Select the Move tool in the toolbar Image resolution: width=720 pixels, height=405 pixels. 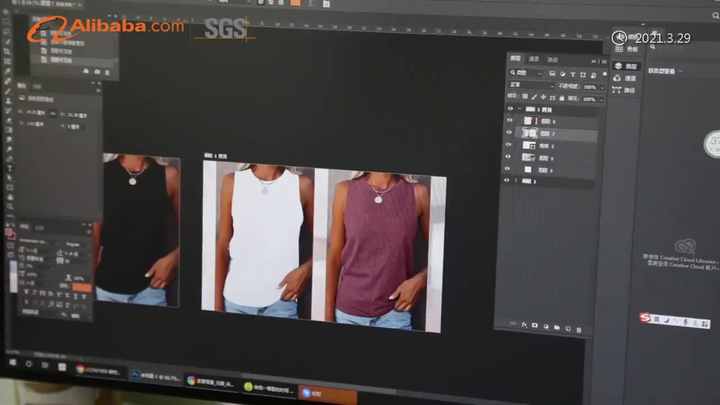click(7, 13)
